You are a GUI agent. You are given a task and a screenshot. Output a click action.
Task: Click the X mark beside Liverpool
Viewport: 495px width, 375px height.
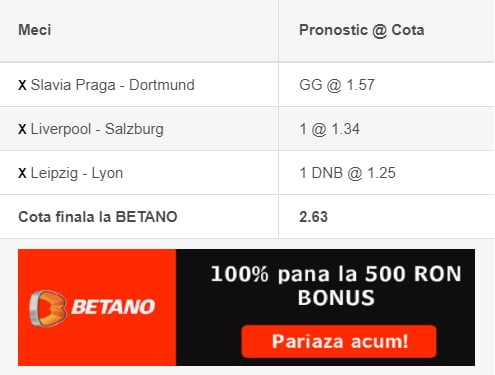pyautogui.click(x=22, y=129)
